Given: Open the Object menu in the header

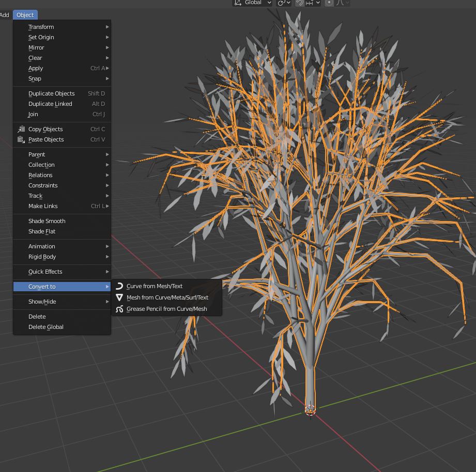Looking at the screenshot, I should (25, 15).
